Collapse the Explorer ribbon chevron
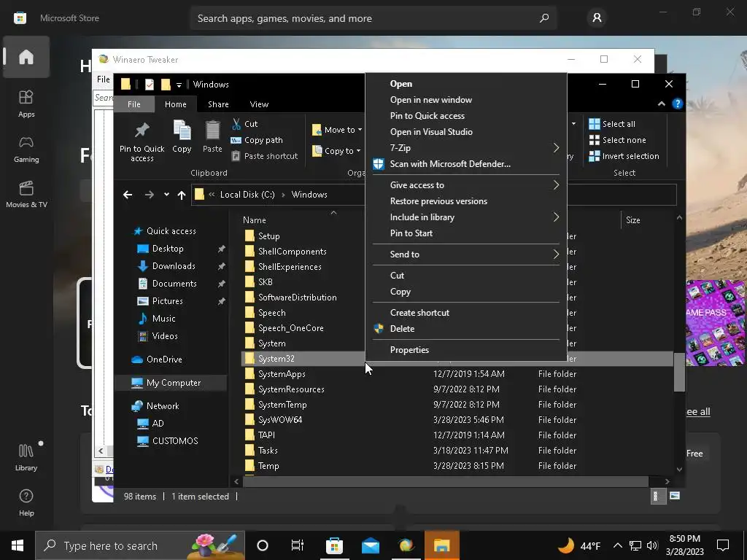The height and width of the screenshot is (560, 747). pyautogui.click(x=661, y=104)
